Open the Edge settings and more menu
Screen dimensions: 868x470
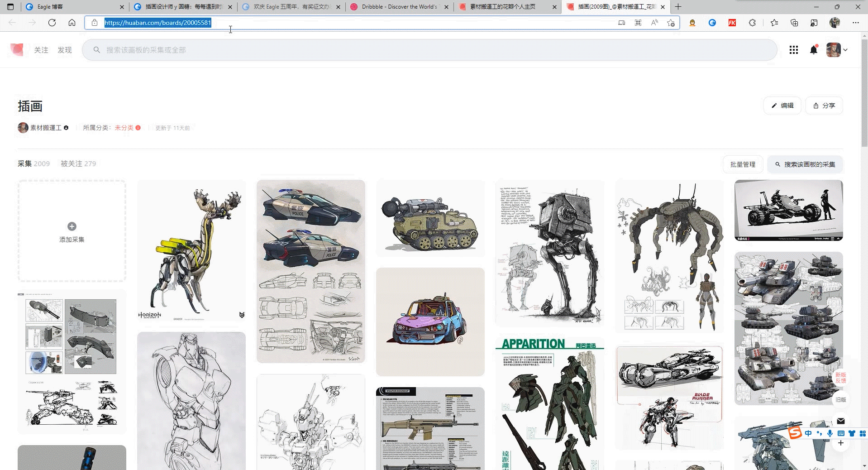(x=855, y=23)
